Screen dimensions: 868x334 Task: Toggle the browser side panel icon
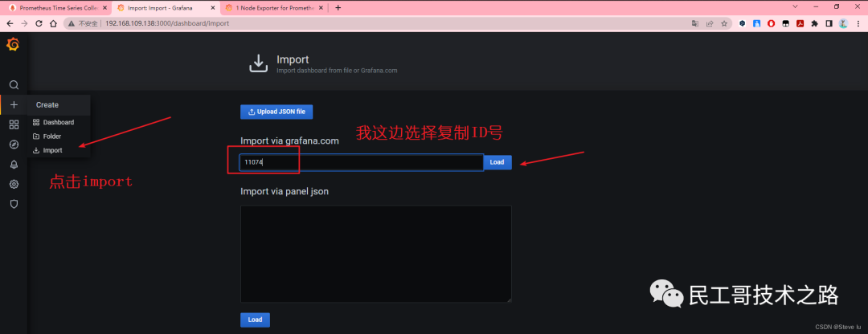pyautogui.click(x=829, y=24)
